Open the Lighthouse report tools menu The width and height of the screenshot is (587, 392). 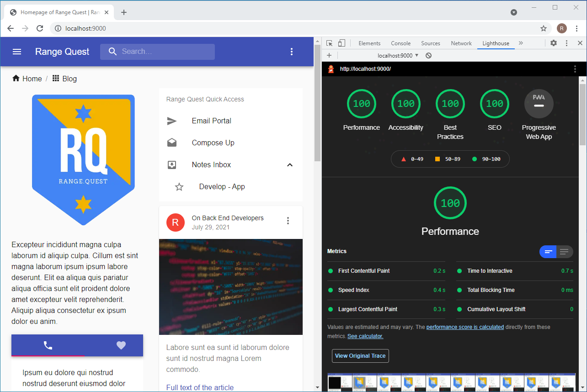[575, 69]
